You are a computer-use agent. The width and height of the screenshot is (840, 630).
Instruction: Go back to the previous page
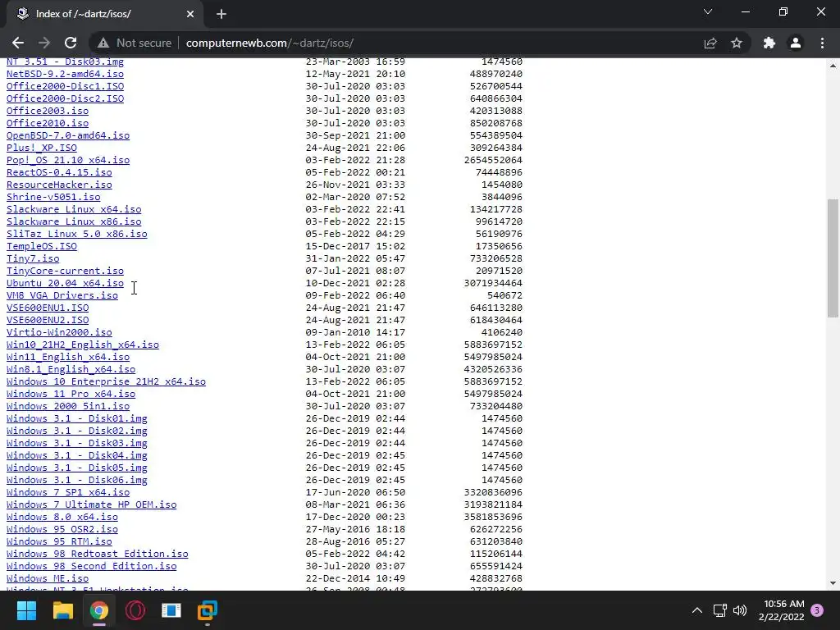pyautogui.click(x=18, y=43)
